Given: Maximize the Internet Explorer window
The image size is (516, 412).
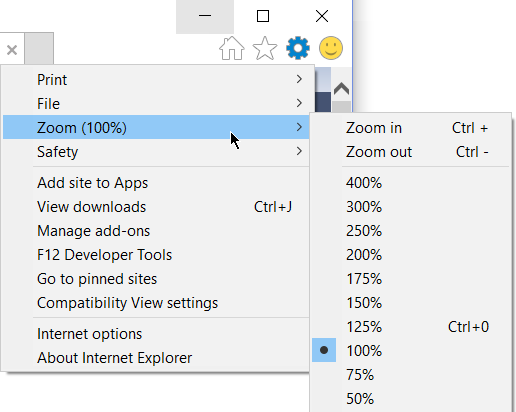Looking at the screenshot, I should 263,16.
